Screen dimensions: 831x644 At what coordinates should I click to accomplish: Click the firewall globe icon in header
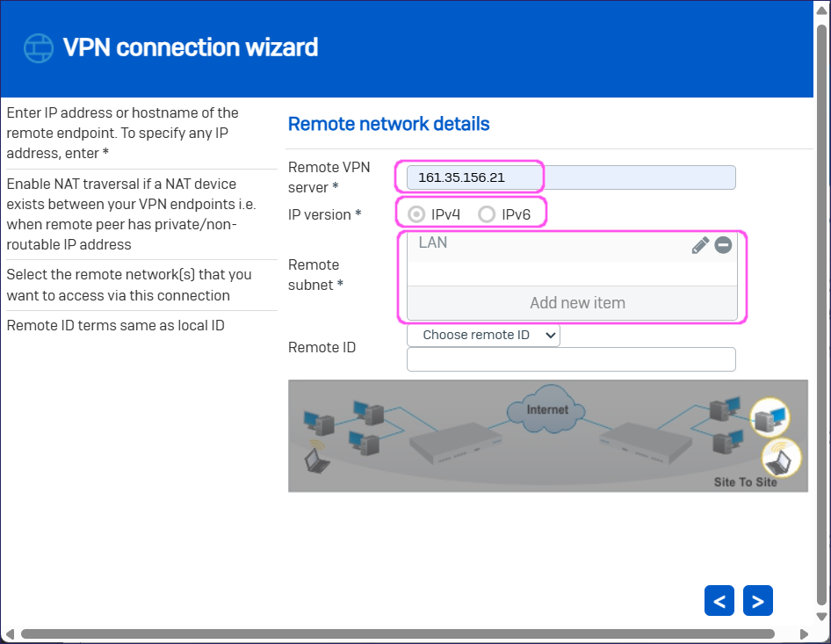(39, 47)
